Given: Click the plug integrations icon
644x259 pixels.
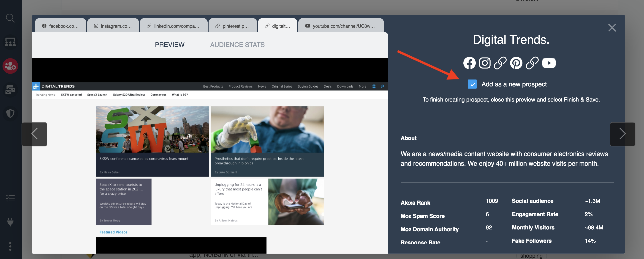Looking at the screenshot, I should [x=10, y=222].
